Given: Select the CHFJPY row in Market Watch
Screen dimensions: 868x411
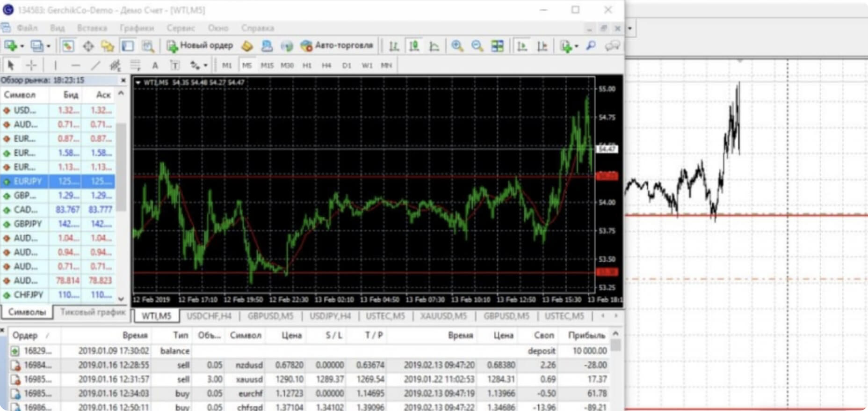Looking at the screenshot, I should pyautogui.click(x=58, y=295).
